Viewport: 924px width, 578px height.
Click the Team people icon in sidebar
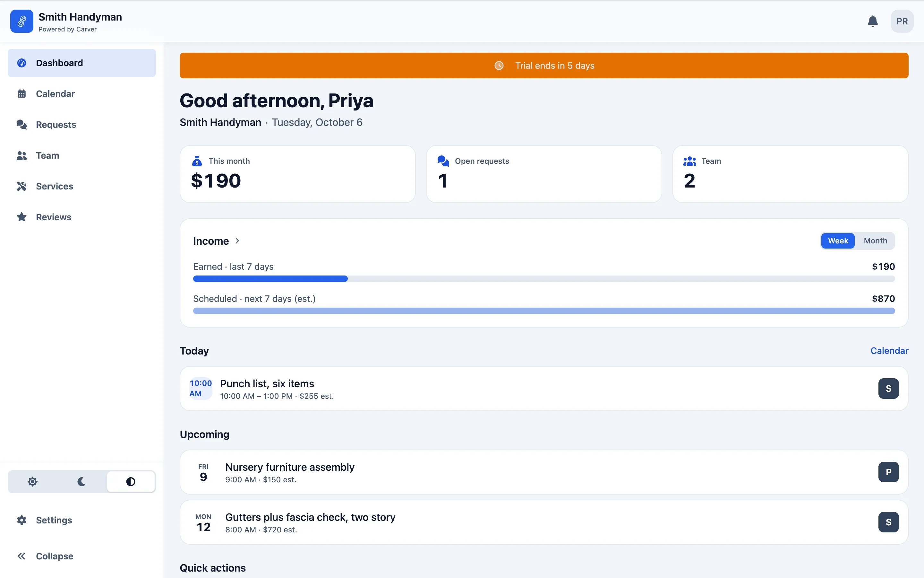(x=22, y=156)
